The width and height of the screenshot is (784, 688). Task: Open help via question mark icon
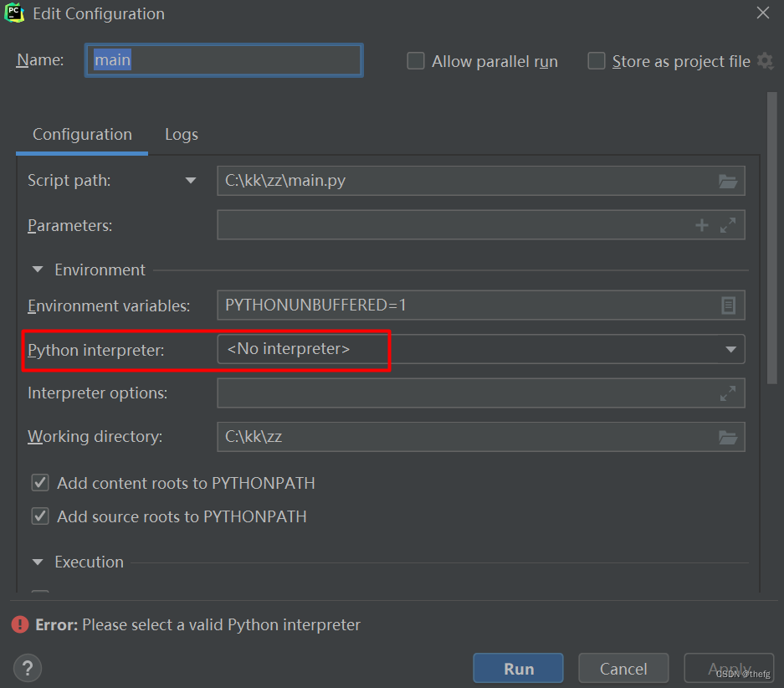pyautogui.click(x=28, y=668)
